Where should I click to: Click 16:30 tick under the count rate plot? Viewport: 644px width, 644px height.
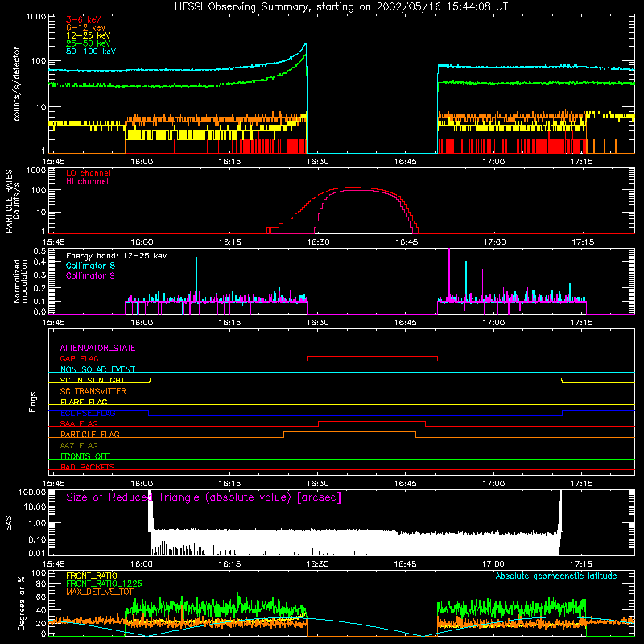[x=317, y=162]
